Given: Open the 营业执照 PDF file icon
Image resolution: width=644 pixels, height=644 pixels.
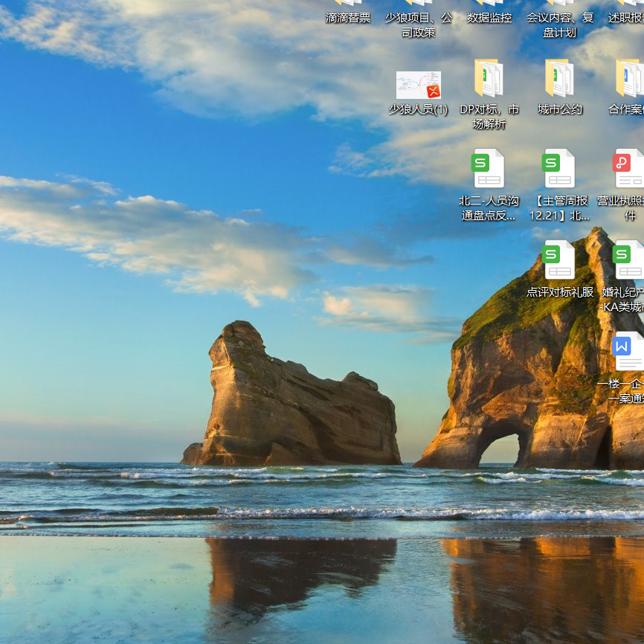Looking at the screenshot, I should tap(628, 168).
